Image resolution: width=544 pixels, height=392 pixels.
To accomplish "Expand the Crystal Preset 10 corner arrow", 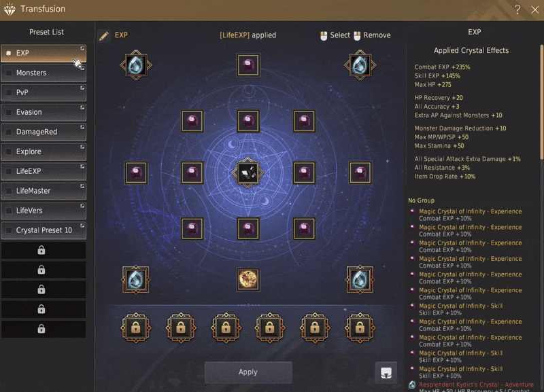I will coord(82,226).
